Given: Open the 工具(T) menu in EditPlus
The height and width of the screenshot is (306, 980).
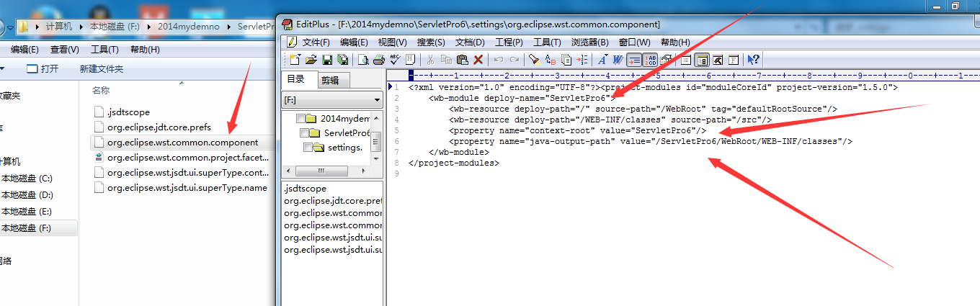Looking at the screenshot, I should [547, 42].
